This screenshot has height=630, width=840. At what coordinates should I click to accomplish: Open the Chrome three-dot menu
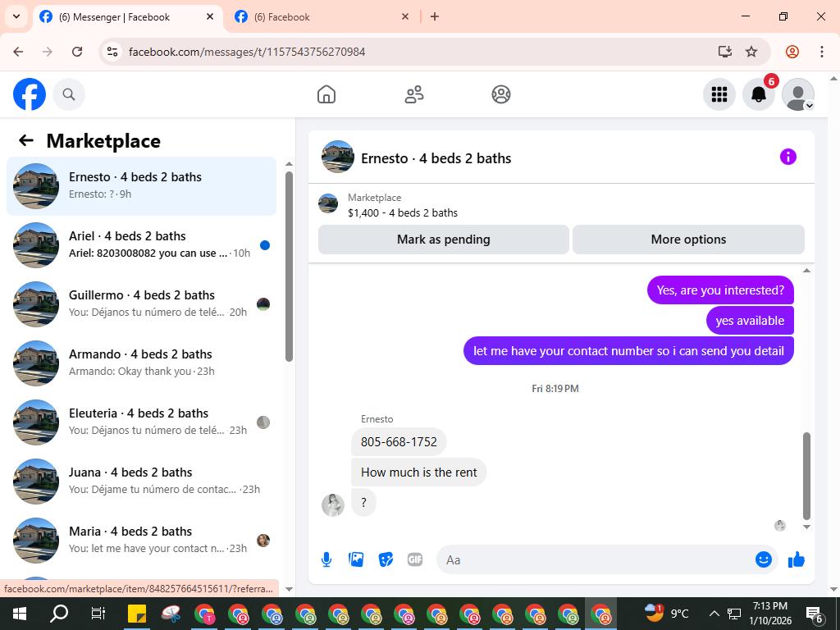coord(822,52)
